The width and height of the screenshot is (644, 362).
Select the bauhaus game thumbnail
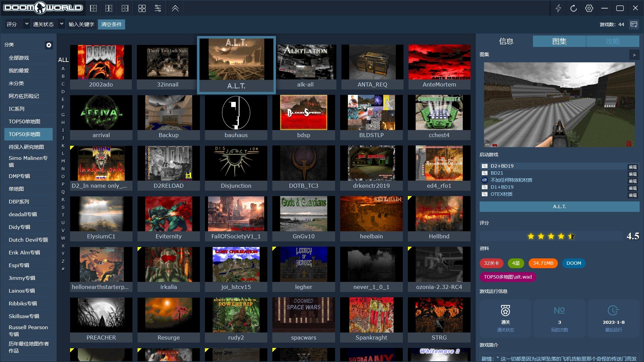(x=236, y=117)
